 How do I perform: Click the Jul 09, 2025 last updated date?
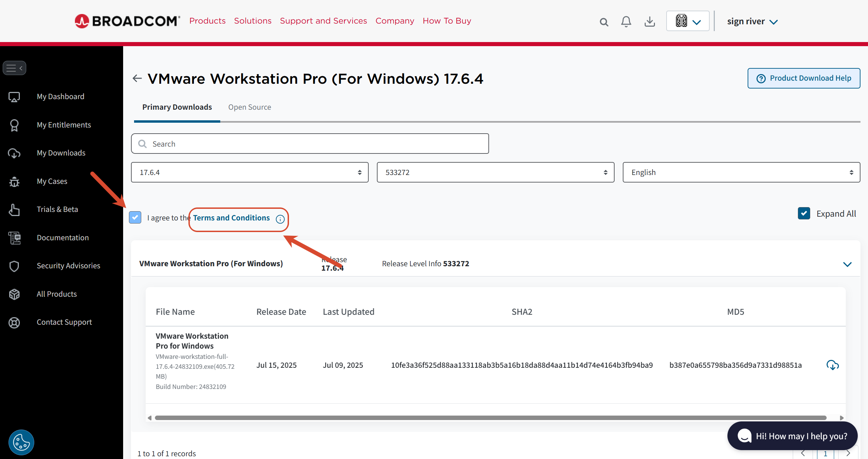343,365
